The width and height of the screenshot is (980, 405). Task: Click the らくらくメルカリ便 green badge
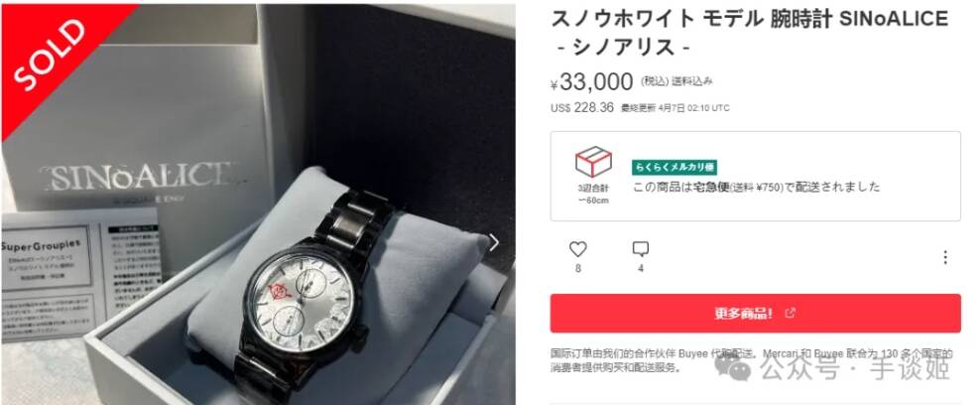pos(674,168)
